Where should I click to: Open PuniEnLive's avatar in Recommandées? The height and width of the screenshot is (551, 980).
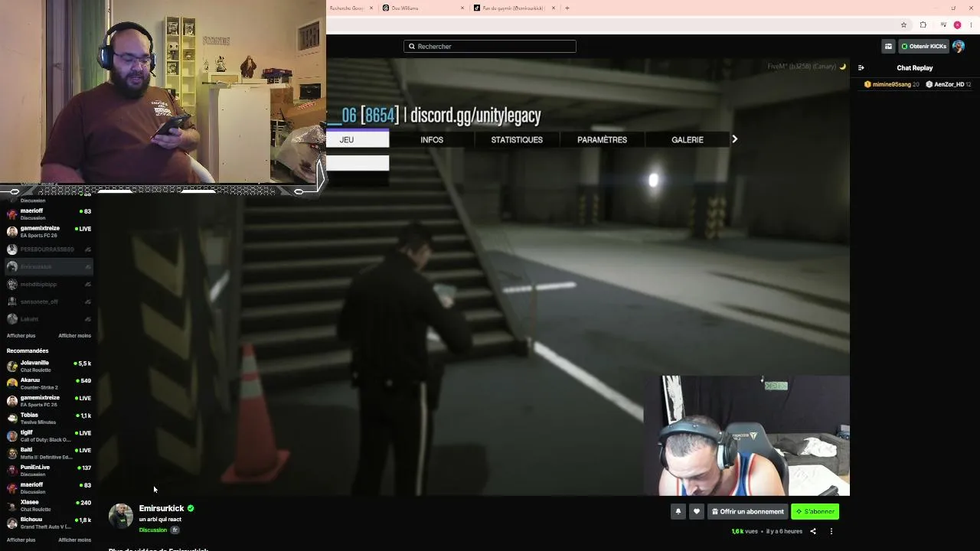[x=12, y=471]
